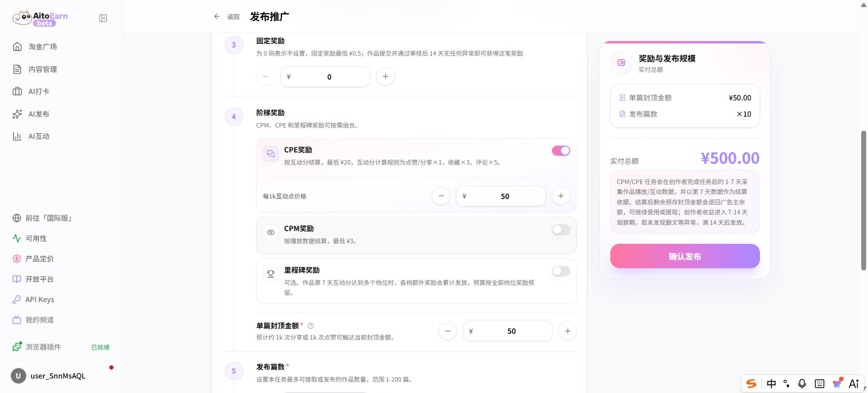Decrease 固定奖励 amount with minus
This screenshot has height=393, width=868.
coord(265,76)
